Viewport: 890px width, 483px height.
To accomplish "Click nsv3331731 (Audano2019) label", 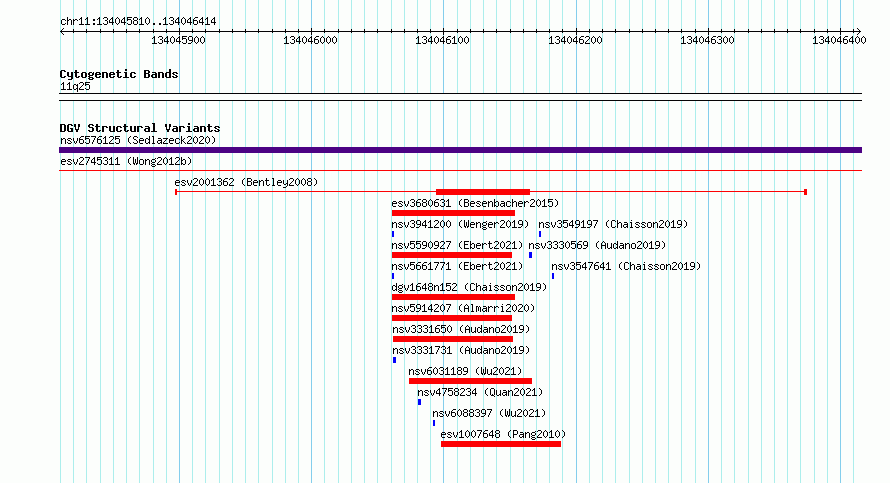I will tap(461, 350).
